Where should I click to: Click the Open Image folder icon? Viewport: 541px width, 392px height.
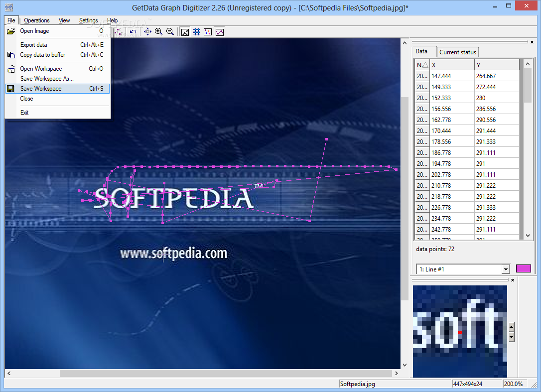10,31
